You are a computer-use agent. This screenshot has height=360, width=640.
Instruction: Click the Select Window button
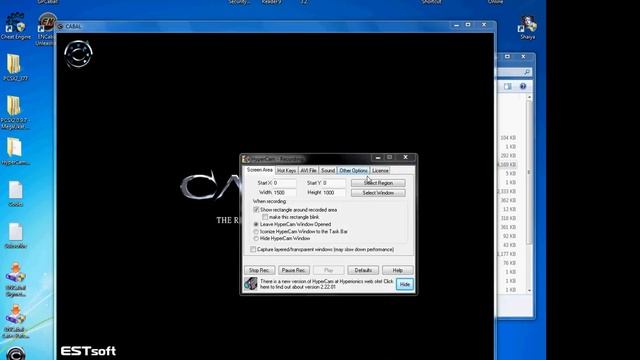(378, 193)
